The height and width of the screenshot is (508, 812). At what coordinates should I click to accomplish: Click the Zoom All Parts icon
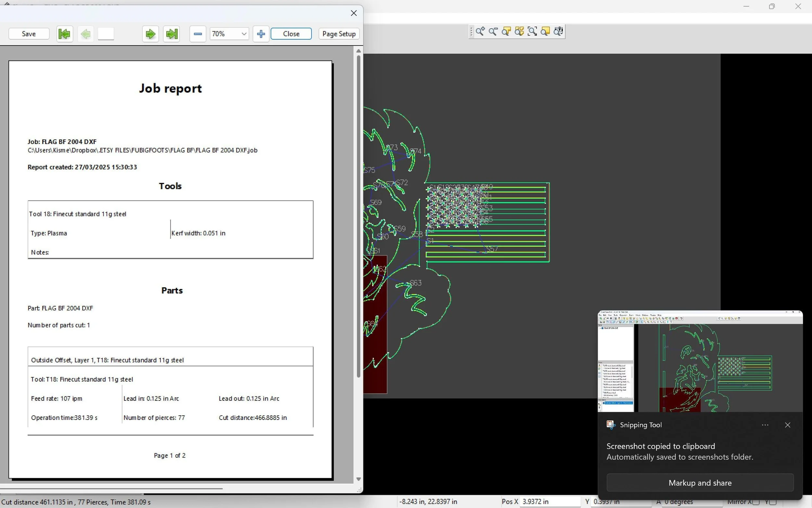coord(519,32)
